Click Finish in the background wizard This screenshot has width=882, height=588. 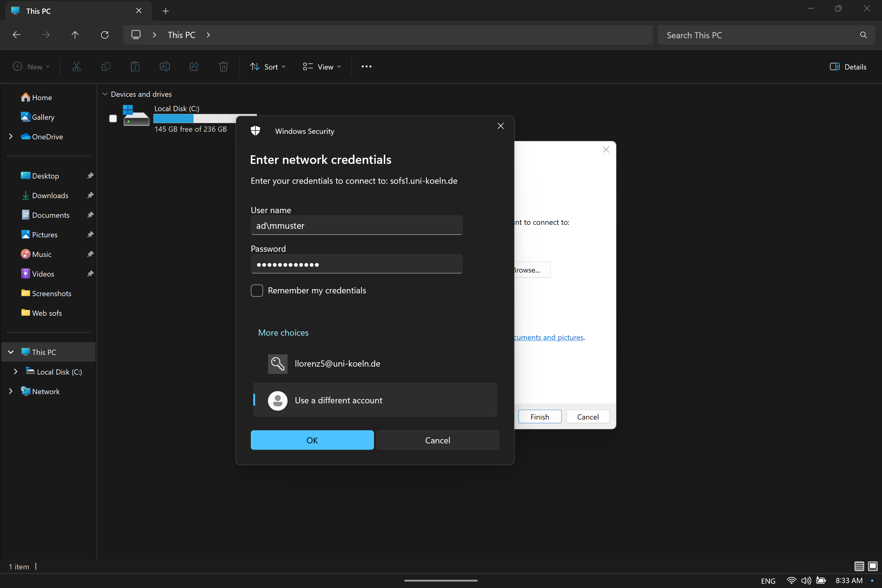coord(540,417)
